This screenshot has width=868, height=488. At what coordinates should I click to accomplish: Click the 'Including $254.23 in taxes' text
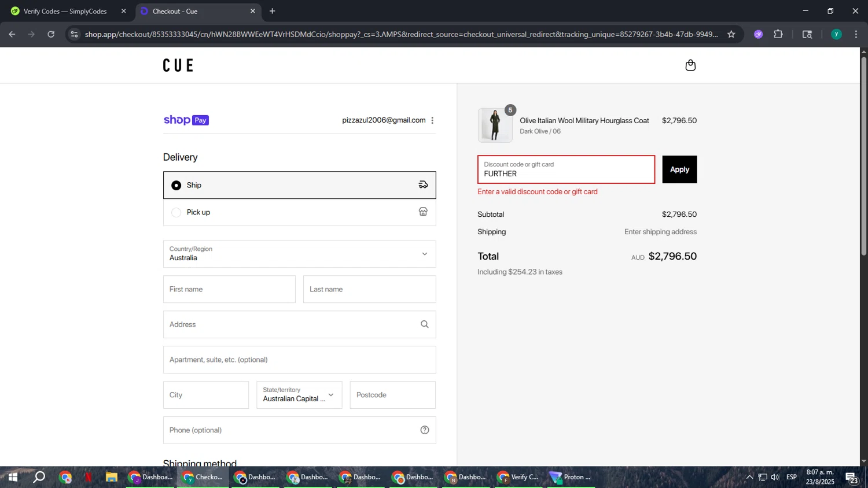tap(520, 272)
